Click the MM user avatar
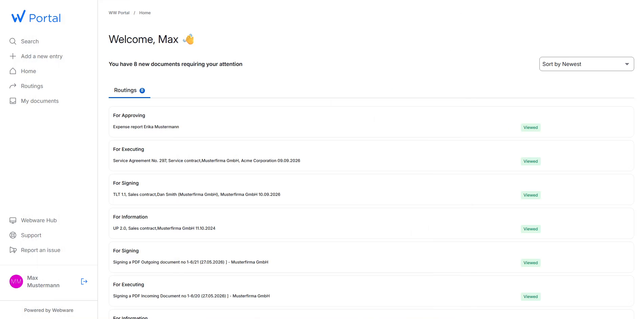 (16, 281)
